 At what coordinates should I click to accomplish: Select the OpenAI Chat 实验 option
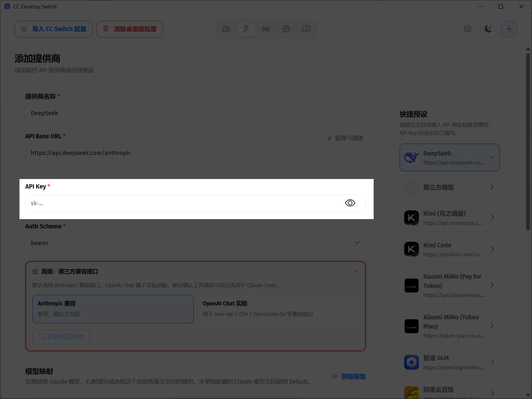pyautogui.click(x=278, y=309)
